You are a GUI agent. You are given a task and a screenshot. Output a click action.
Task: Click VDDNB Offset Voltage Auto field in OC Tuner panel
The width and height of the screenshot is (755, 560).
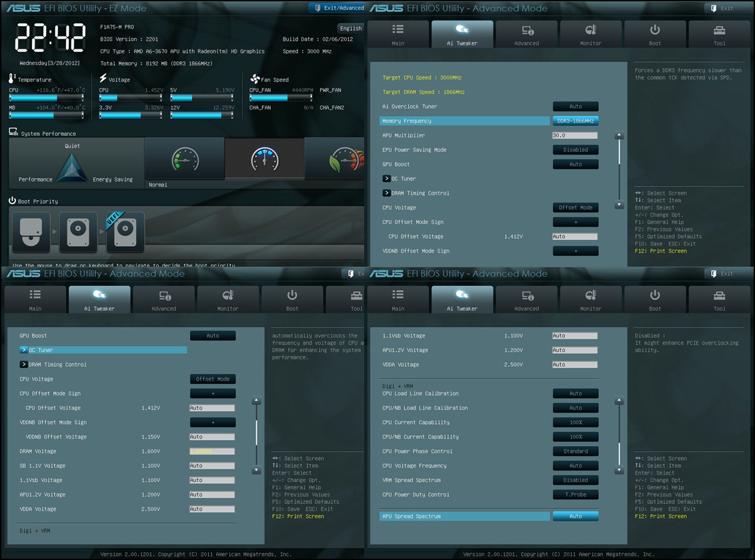212,437
